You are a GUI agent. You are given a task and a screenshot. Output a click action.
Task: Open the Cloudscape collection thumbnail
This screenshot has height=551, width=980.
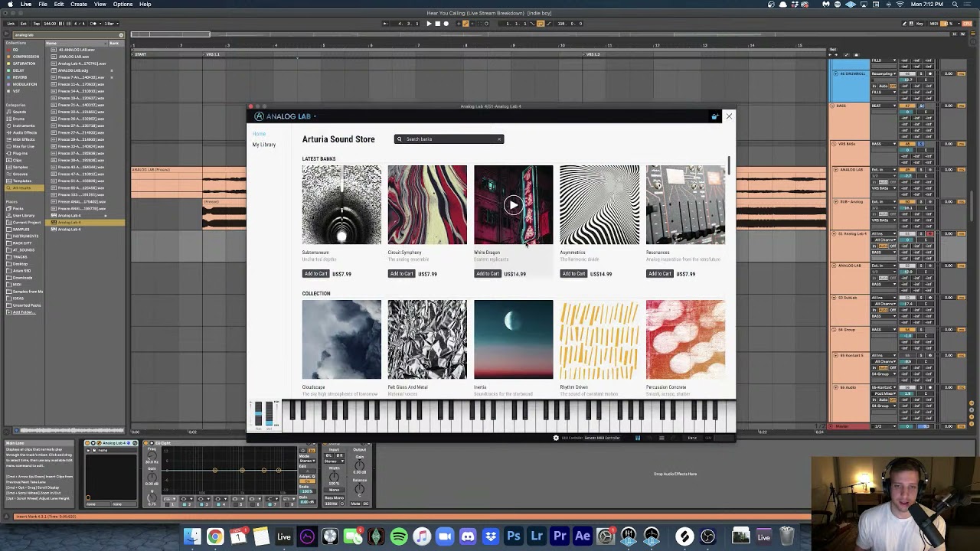click(x=341, y=340)
